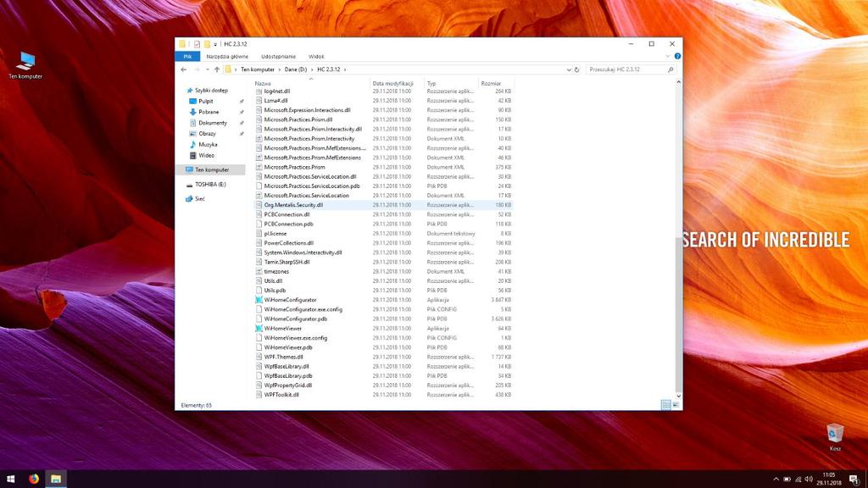Switch to details view layout icon
Screen dimensions: 868x488
(666, 405)
